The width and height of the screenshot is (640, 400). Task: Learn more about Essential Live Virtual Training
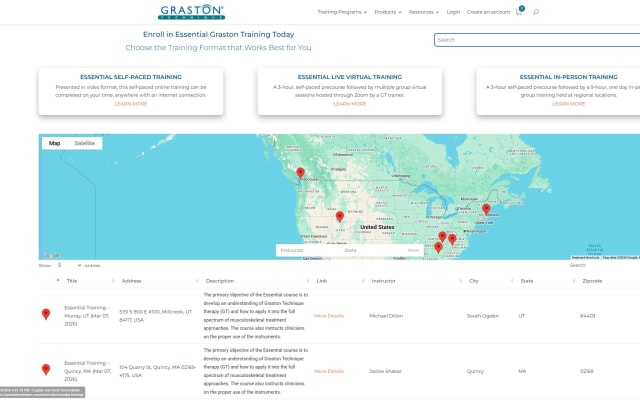(x=350, y=104)
